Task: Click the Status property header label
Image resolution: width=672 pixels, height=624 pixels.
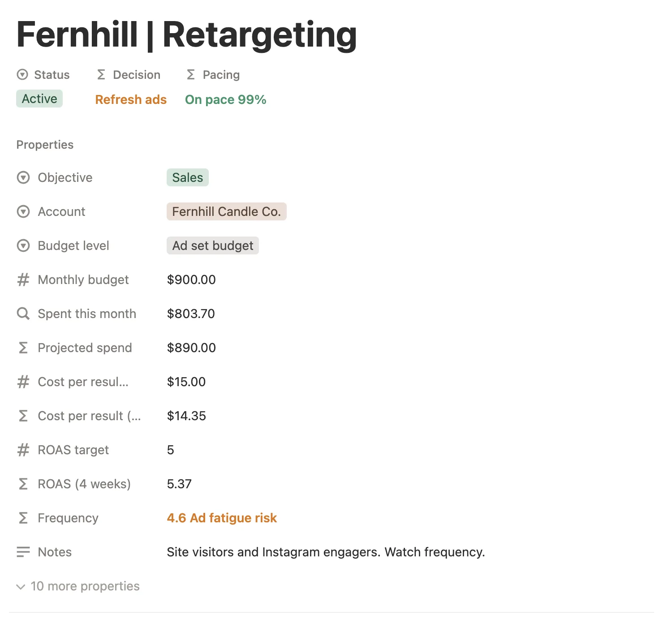Action: pyautogui.click(x=52, y=75)
